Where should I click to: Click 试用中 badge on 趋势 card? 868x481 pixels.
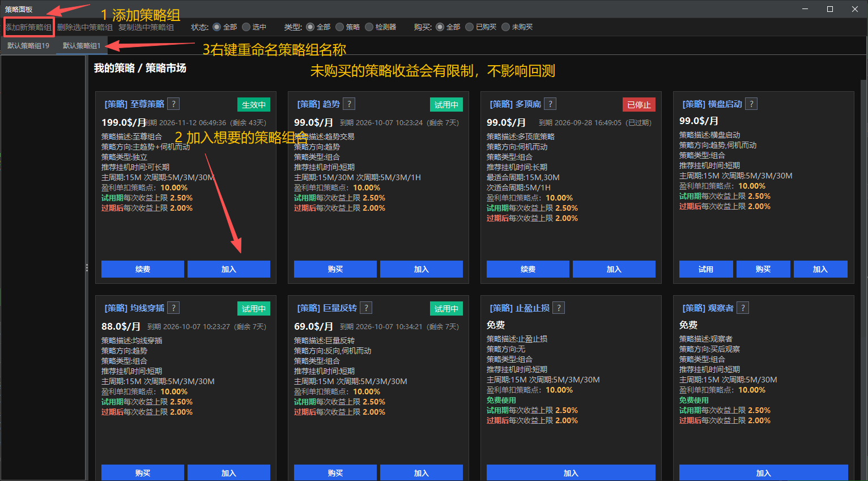pyautogui.click(x=446, y=105)
